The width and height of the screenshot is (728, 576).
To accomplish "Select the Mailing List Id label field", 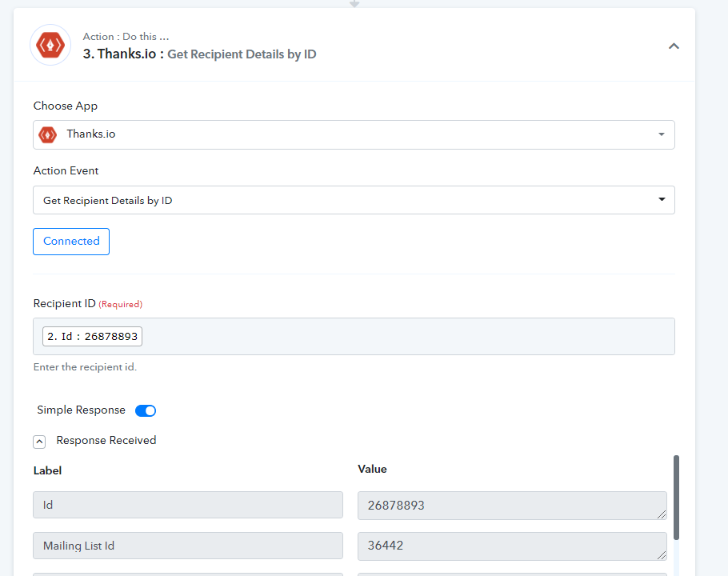I will 188,546.
